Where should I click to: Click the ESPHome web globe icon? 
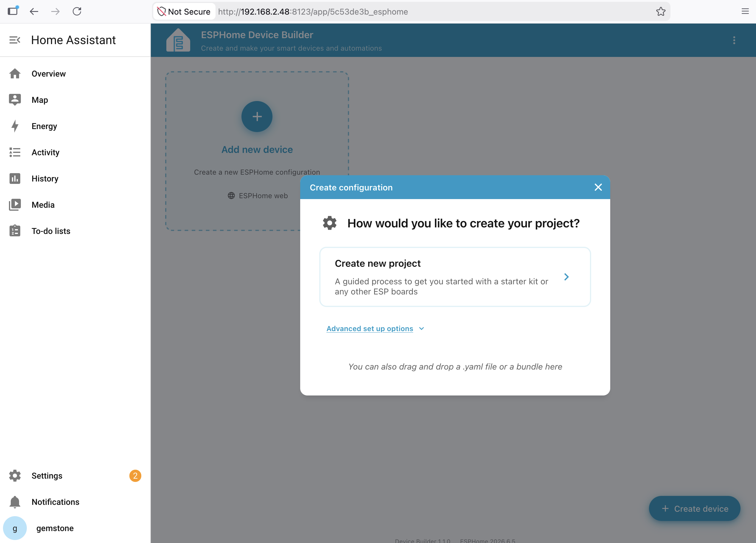point(231,196)
